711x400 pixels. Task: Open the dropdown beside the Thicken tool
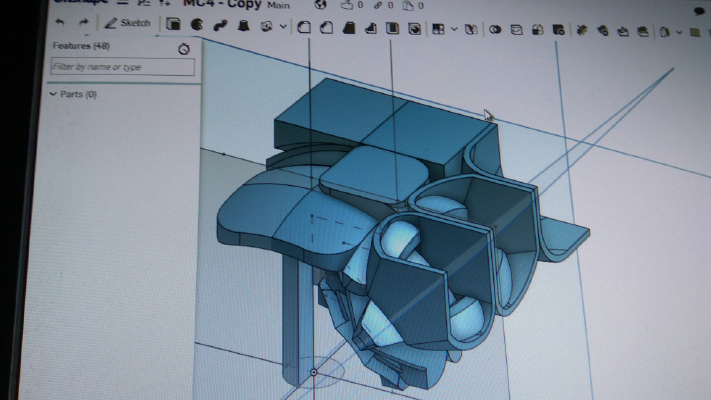click(283, 27)
